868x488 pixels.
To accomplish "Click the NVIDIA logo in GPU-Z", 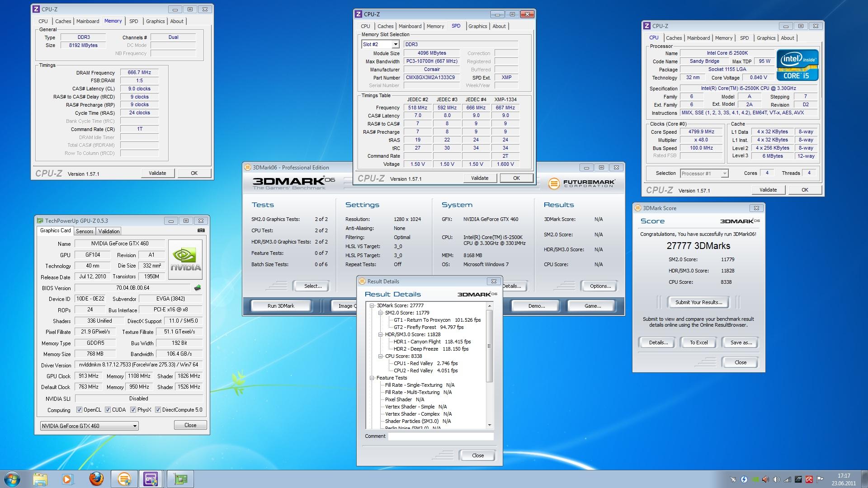I will coord(185,260).
